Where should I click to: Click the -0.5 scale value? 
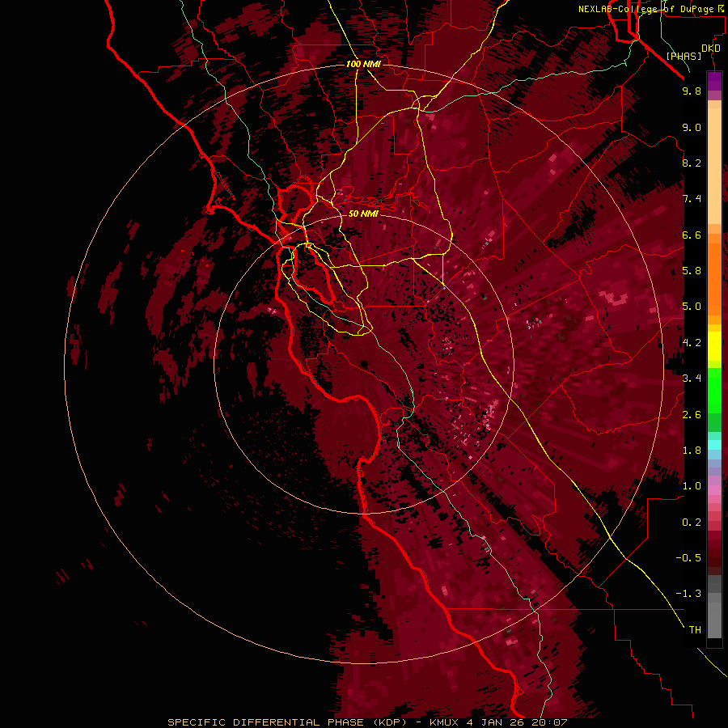tap(688, 558)
